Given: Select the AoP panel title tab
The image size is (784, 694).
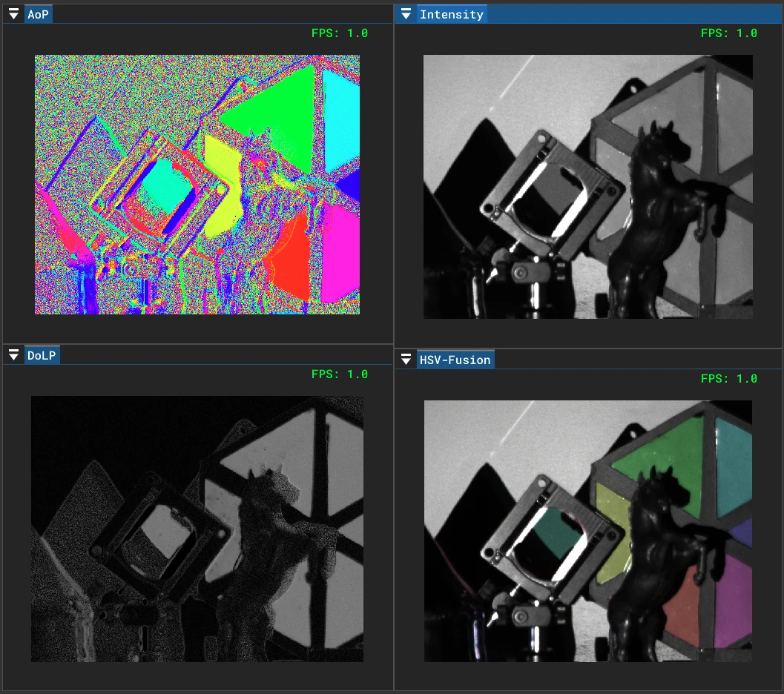Looking at the screenshot, I should click(x=38, y=13).
